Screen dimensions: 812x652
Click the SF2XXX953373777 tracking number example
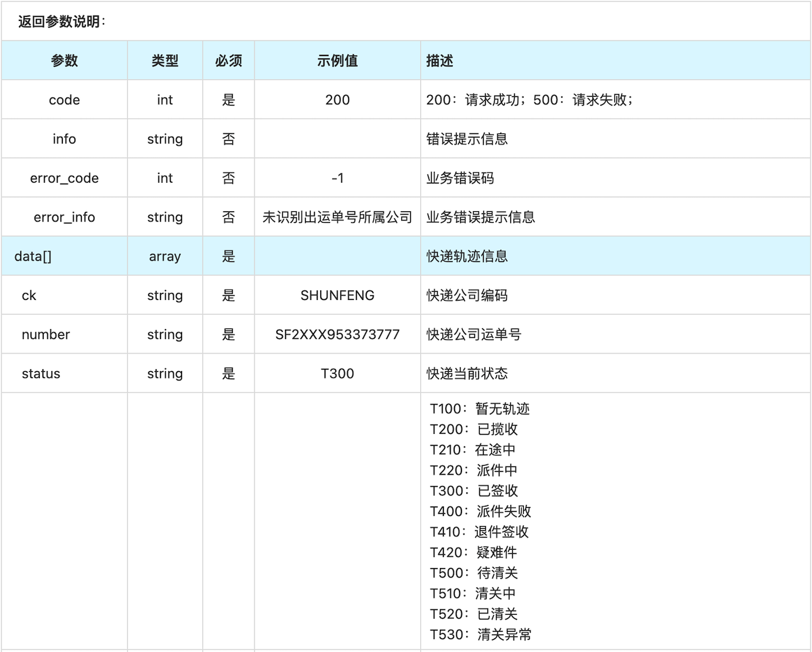(337, 334)
